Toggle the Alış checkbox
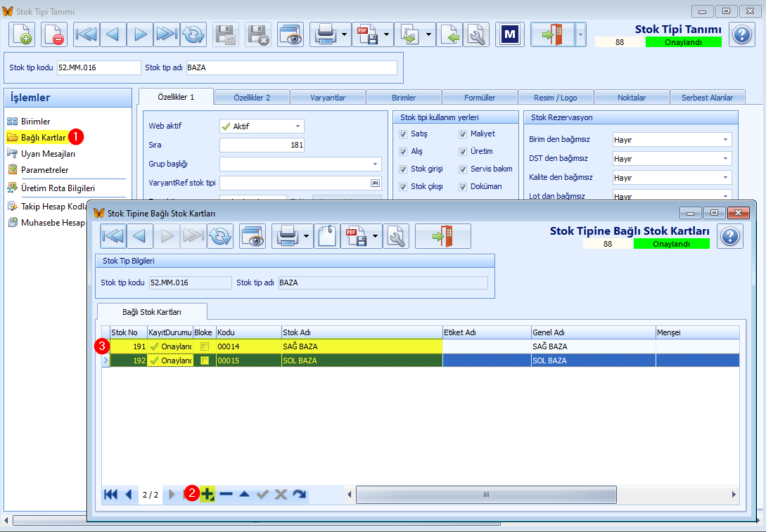 tap(403, 152)
